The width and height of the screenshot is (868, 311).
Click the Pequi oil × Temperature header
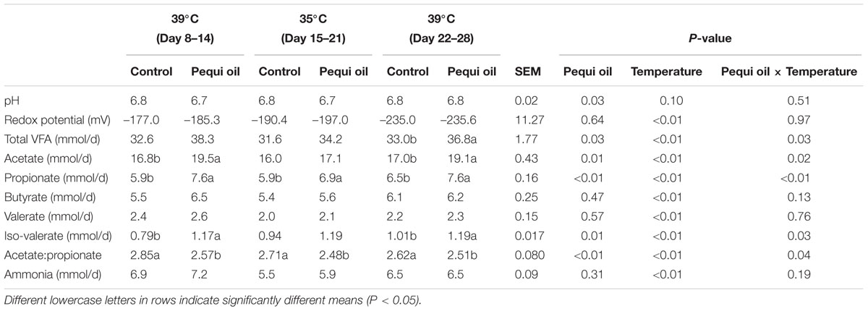point(788,72)
